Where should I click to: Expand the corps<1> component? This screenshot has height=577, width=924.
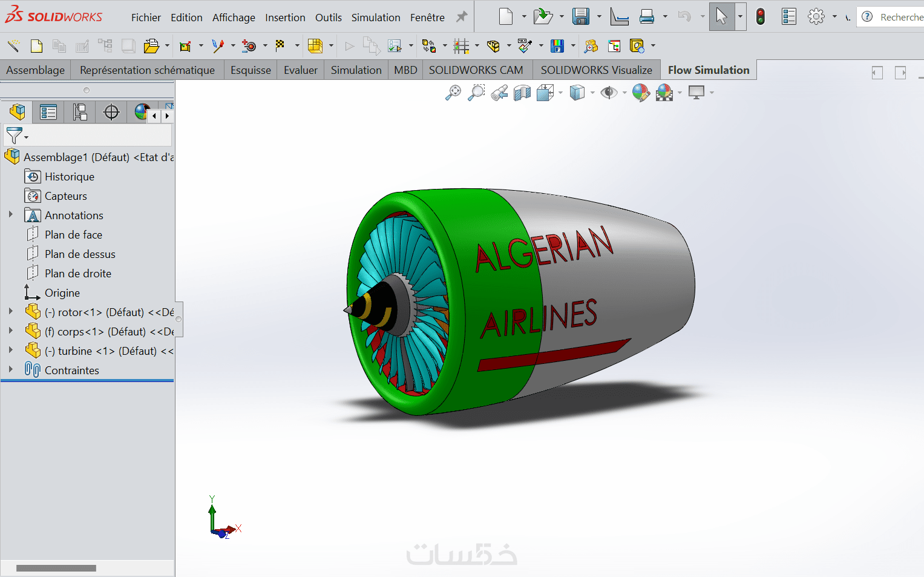coord(11,331)
